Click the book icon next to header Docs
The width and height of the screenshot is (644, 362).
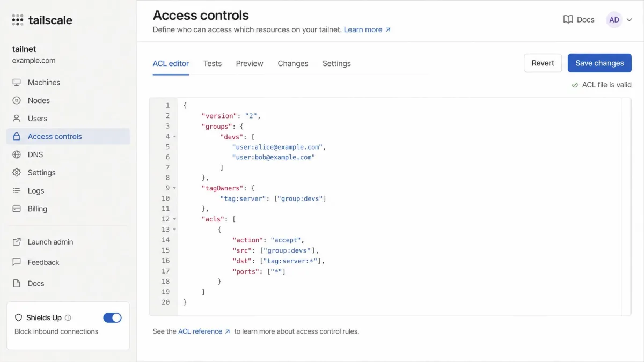tap(568, 19)
